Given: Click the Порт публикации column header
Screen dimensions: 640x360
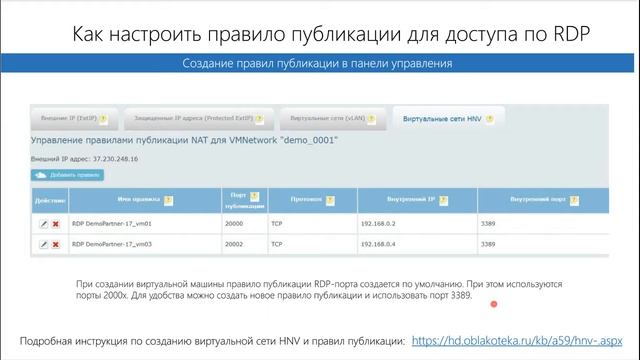Looking at the screenshot, I should [245, 200].
